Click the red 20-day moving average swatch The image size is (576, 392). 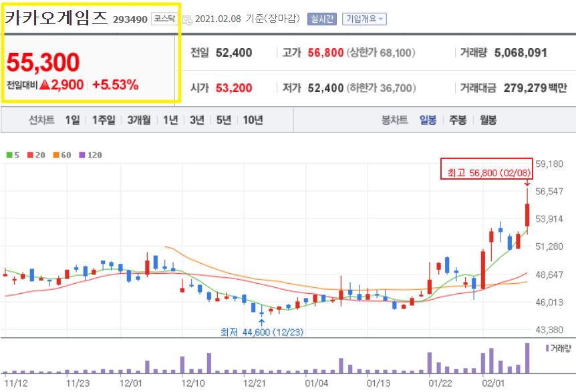tap(31, 155)
